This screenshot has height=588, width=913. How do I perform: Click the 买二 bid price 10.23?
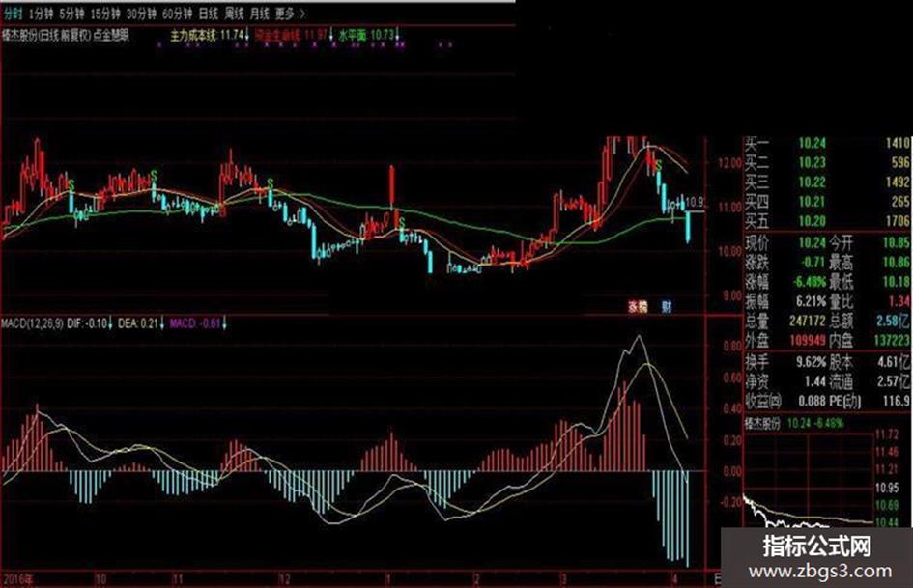point(812,162)
